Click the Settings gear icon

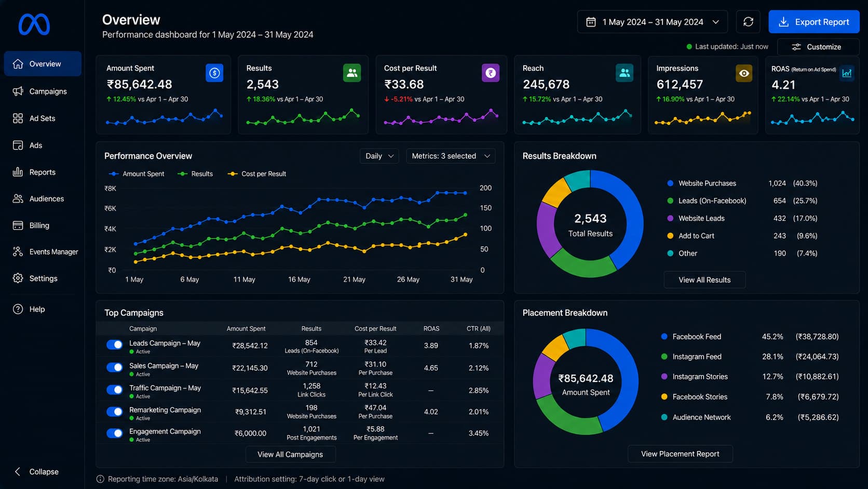(x=18, y=279)
